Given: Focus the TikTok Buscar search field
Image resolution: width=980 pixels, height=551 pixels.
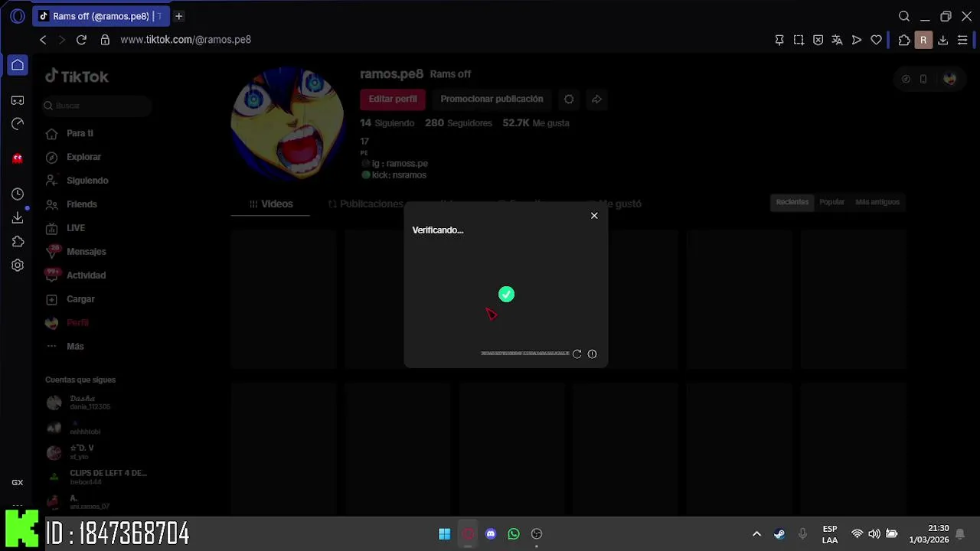Looking at the screenshot, I should coord(96,106).
